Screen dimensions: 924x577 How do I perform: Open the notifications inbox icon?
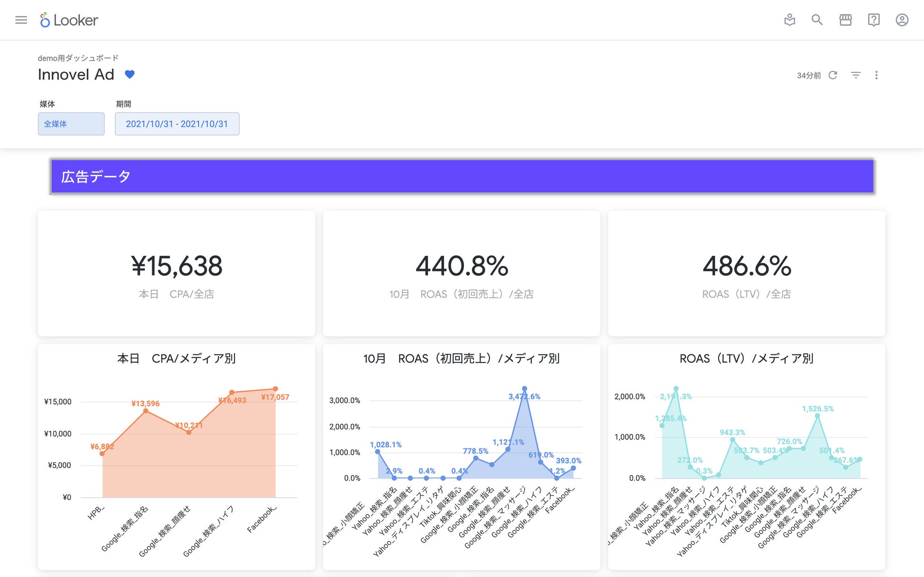pyautogui.click(x=789, y=20)
